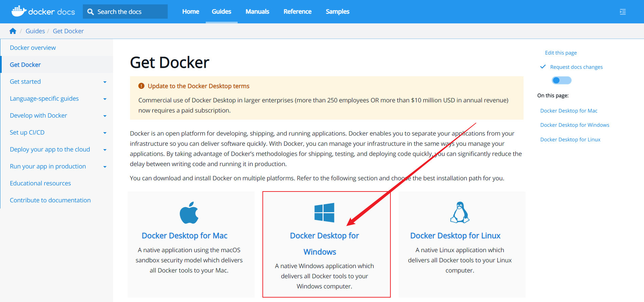Click the warning icon in the update notice
644x302 pixels.
pyautogui.click(x=141, y=86)
